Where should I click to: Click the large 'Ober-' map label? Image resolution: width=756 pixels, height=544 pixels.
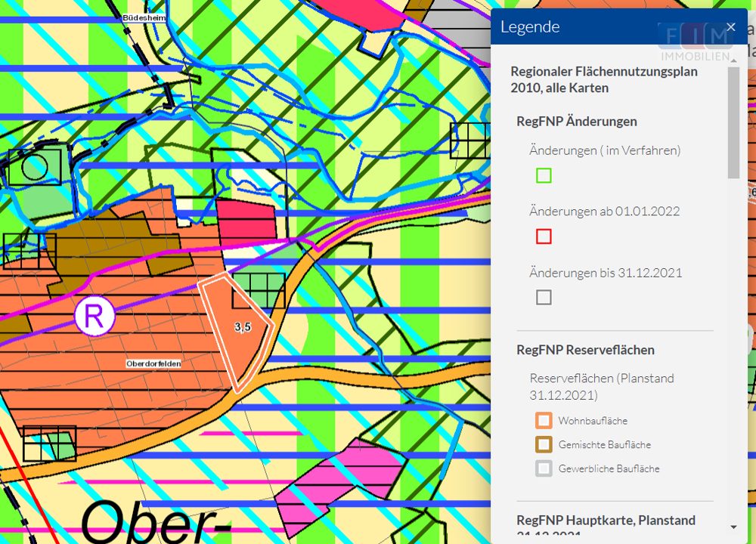[156, 523]
